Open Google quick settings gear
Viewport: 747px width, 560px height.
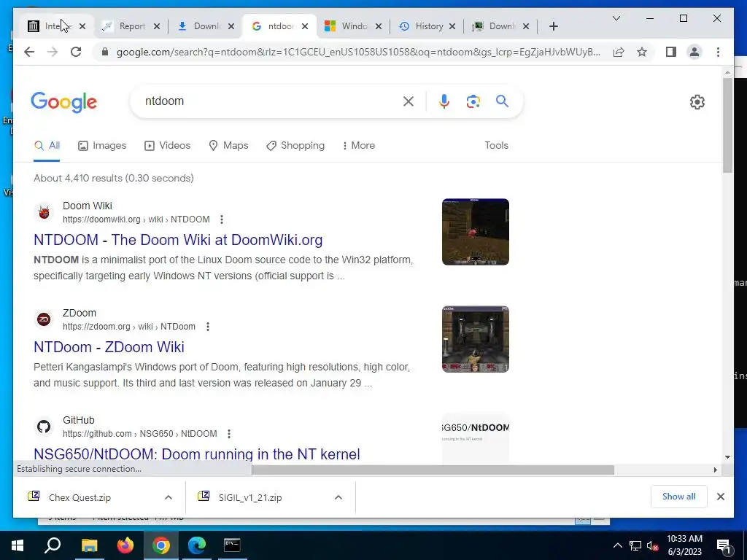pos(697,102)
